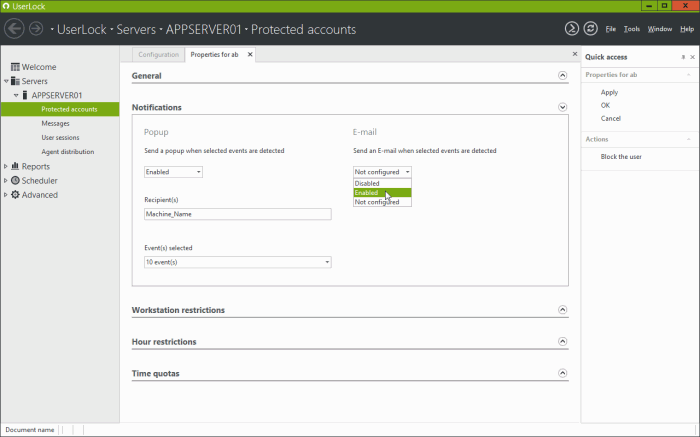Image resolution: width=700 pixels, height=437 pixels.
Task: Open the Help menu
Action: point(687,29)
